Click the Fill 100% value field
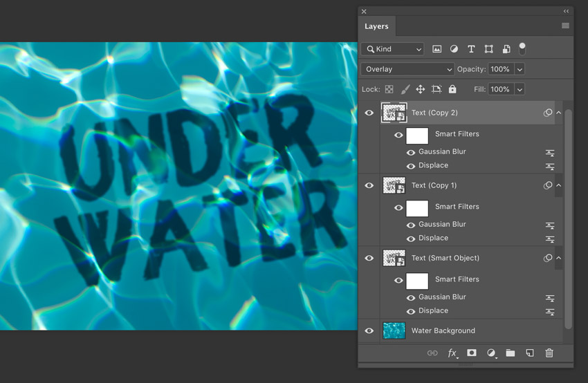The height and width of the screenshot is (383, 588). coord(501,89)
